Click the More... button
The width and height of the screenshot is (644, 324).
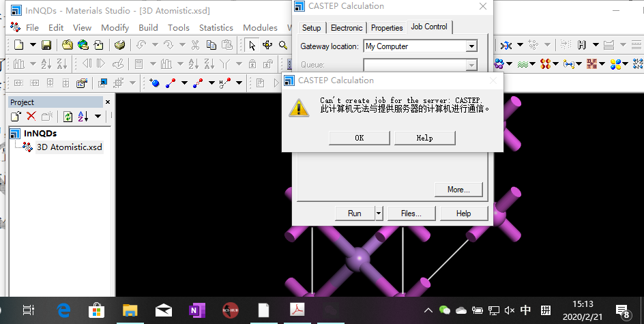pos(458,190)
